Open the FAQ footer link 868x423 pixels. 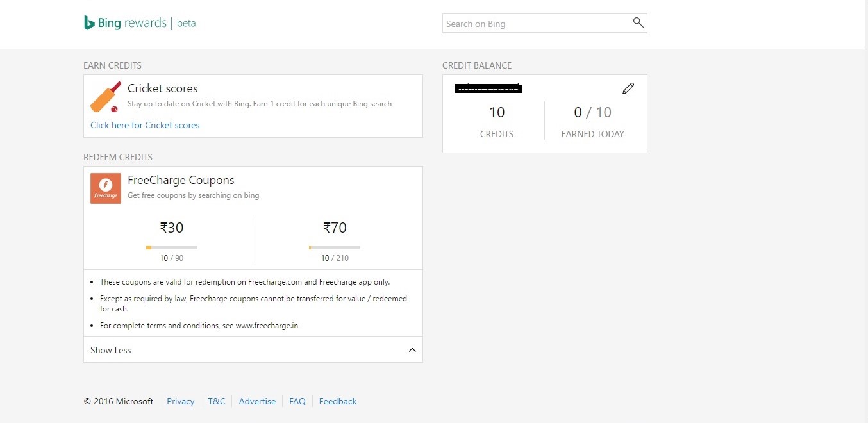tap(297, 401)
